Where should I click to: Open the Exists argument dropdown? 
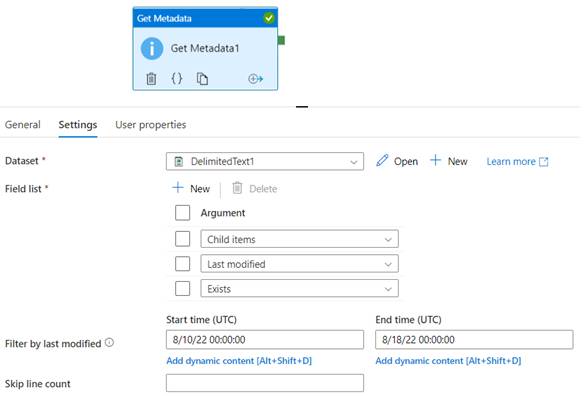299,288
